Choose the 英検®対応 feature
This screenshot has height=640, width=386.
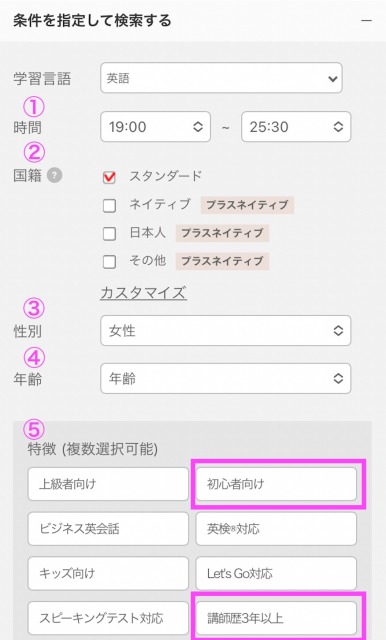click(276, 529)
